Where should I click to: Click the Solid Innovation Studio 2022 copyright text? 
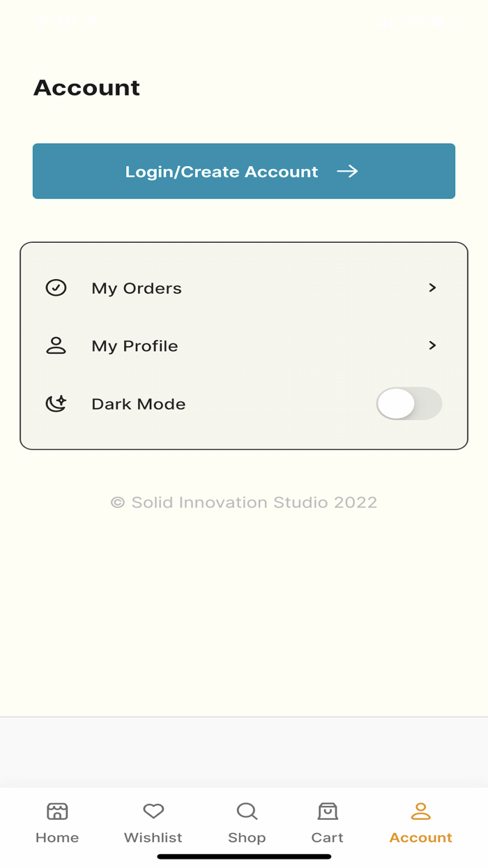pos(244,502)
